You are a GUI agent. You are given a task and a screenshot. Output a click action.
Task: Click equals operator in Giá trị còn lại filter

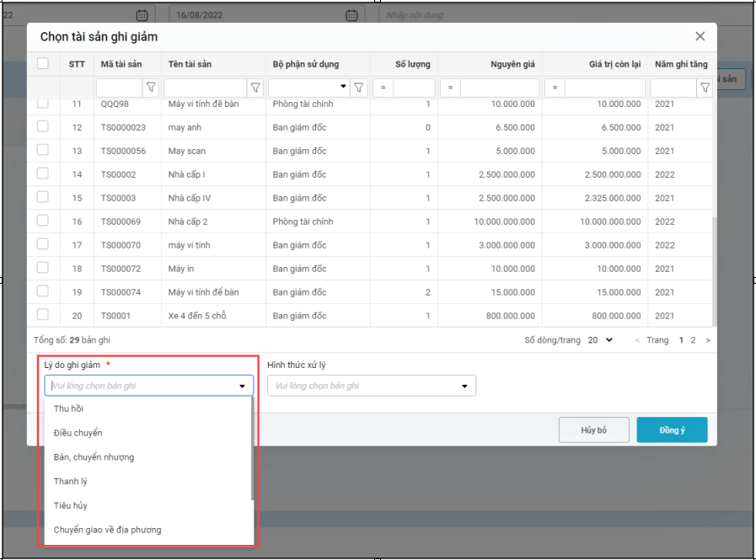pos(555,88)
